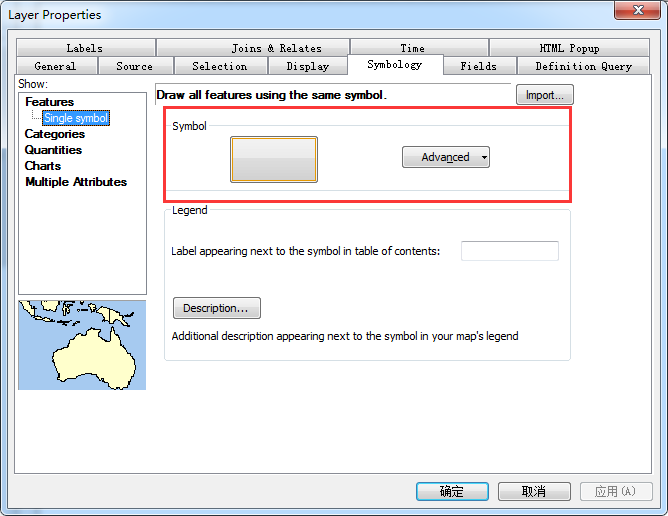Close the Layer Properties dialog
The height and width of the screenshot is (516, 668).
coord(638,10)
